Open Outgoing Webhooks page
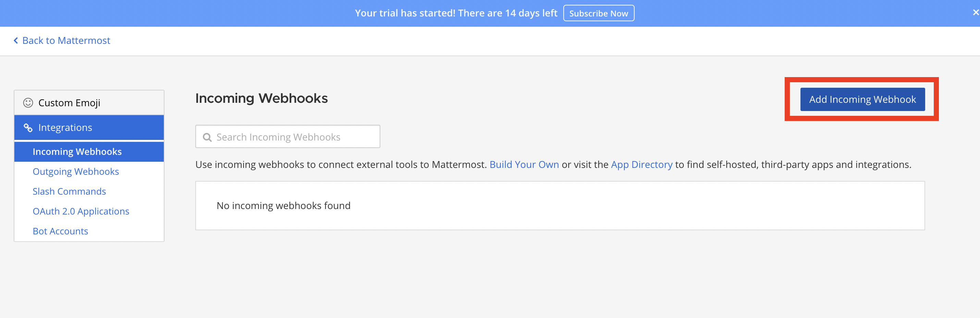 coord(76,172)
